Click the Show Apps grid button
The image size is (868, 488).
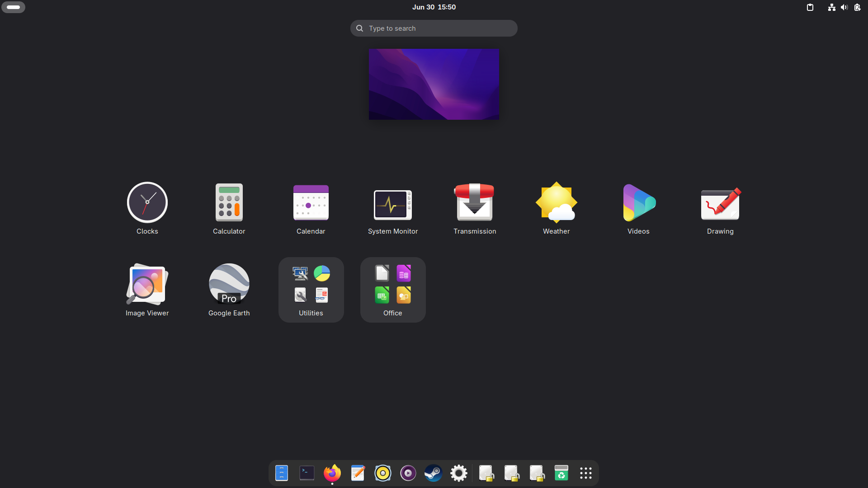pos(586,473)
